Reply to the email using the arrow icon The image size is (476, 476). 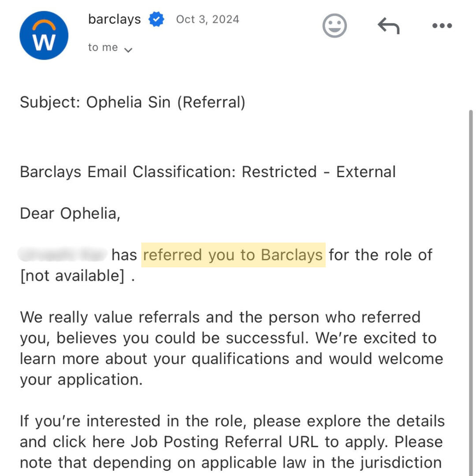tap(388, 26)
